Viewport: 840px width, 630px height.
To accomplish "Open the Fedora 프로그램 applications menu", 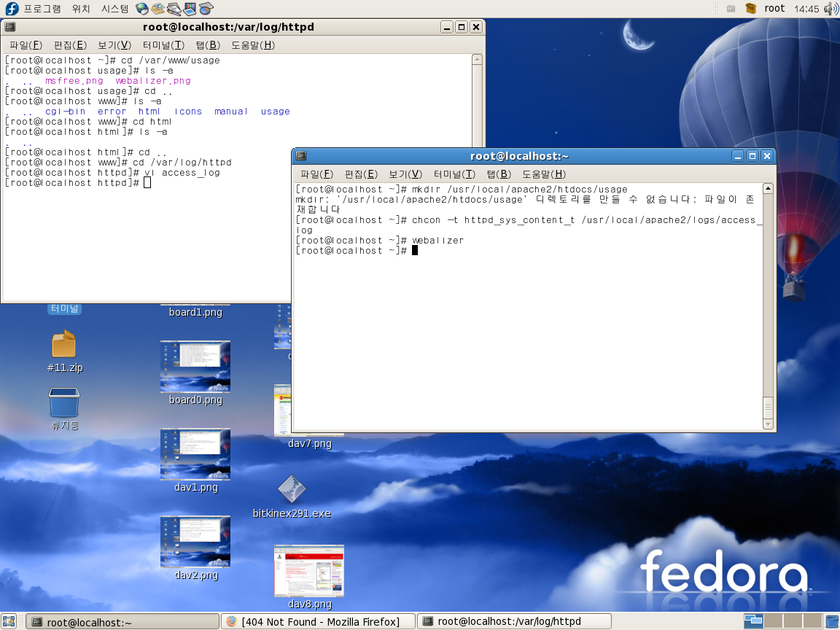I will [34, 9].
